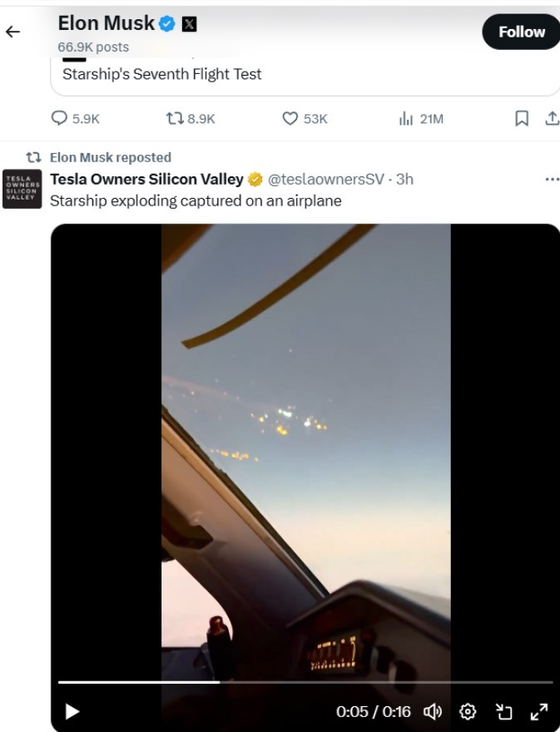Click the @teslaownersSV handle

click(326, 179)
